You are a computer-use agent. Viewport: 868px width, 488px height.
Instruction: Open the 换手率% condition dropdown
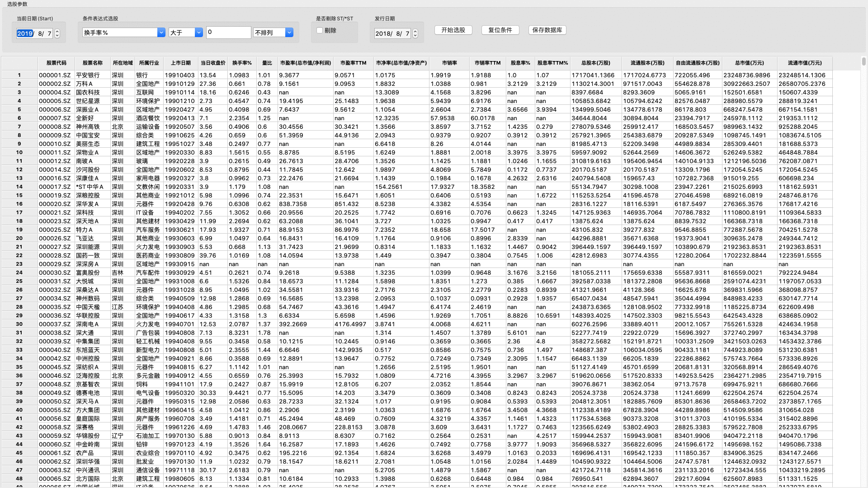pyautogui.click(x=161, y=33)
